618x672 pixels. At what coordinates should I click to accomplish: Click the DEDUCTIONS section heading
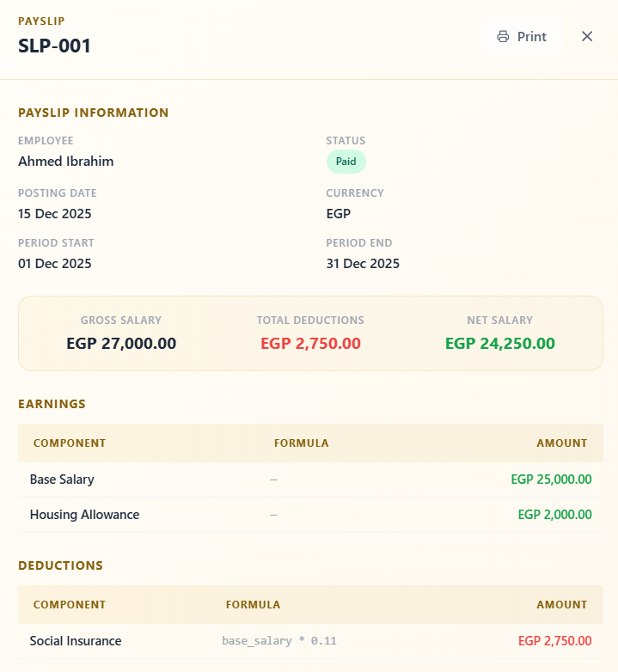click(60, 565)
